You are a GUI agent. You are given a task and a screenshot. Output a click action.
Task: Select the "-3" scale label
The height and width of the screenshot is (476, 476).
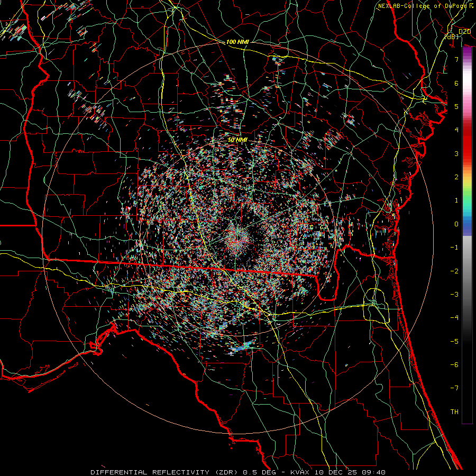tap(454, 295)
